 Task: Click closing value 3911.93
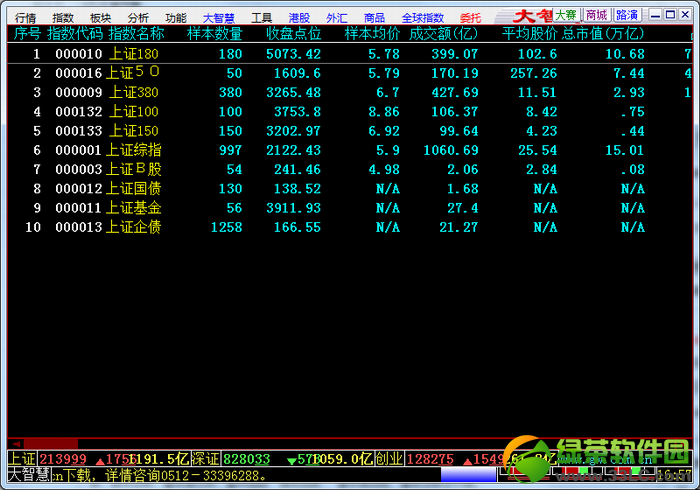[294, 208]
